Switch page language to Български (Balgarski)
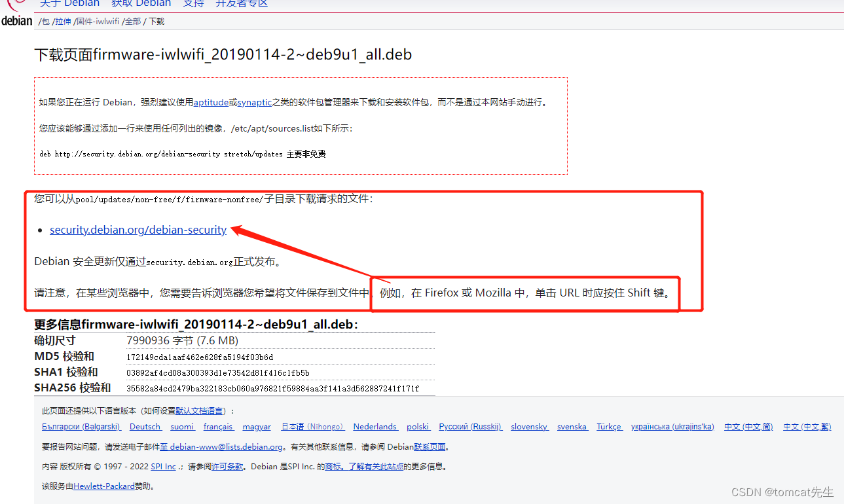Viewport: 844px width, 504px height. tap(81, 427)
